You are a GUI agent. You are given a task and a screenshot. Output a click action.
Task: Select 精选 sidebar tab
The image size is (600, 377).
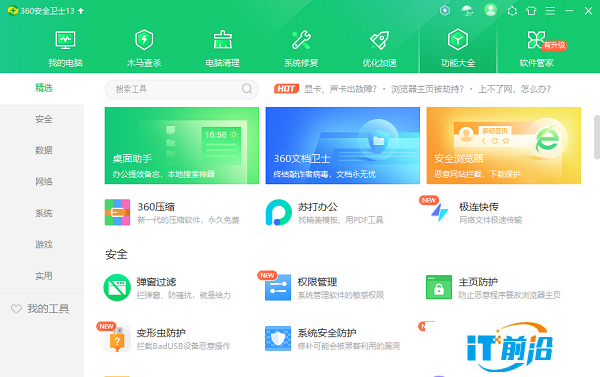44,88
